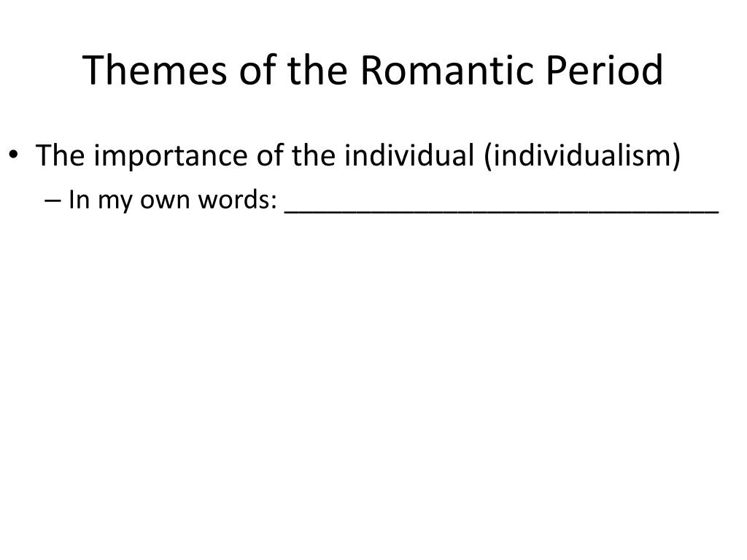This screenshot has height=560, width=747.
Task: Click the word 'words:' in the sub-bullet
Action: pos(237,199)
